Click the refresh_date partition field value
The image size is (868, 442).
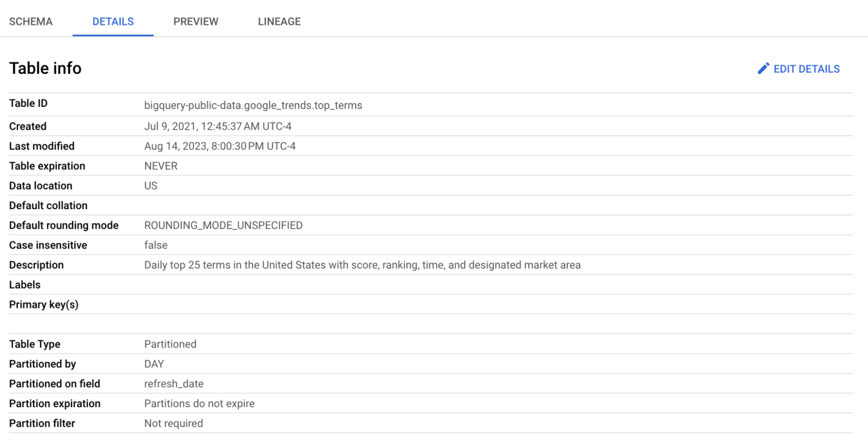coord(174,384)
